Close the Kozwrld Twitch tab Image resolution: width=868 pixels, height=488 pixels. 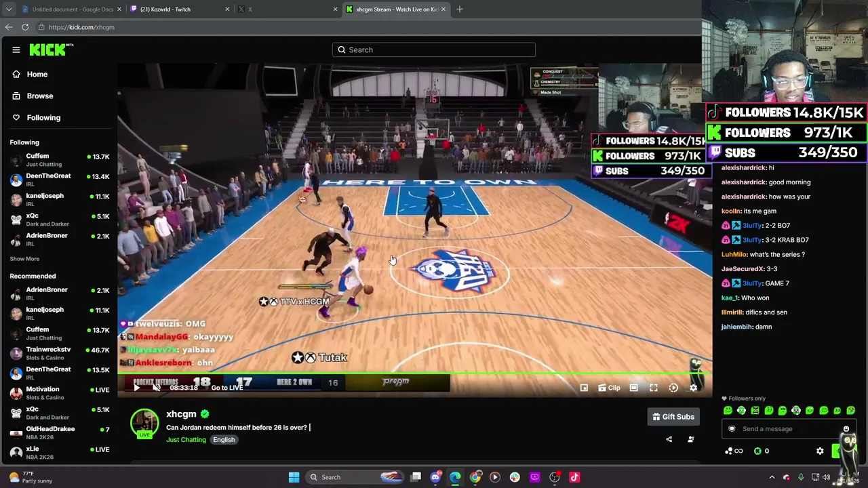pyautogui.click(x=227, y=9)
